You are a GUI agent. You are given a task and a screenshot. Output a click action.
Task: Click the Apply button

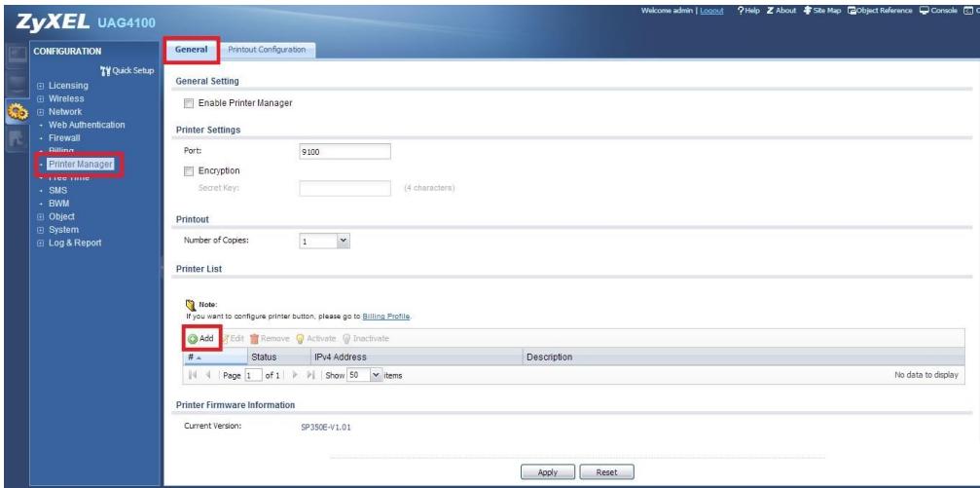pyautogui.click(x=548, y=472)
